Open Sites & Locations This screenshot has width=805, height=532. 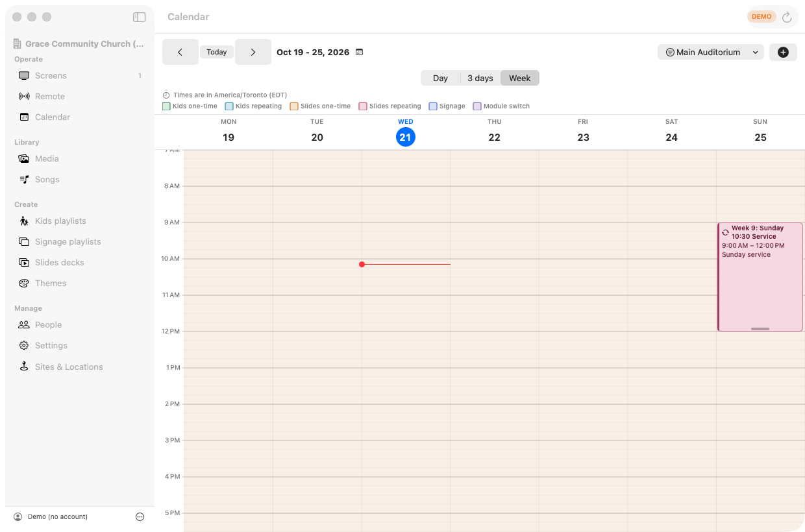tap(80, 367)
